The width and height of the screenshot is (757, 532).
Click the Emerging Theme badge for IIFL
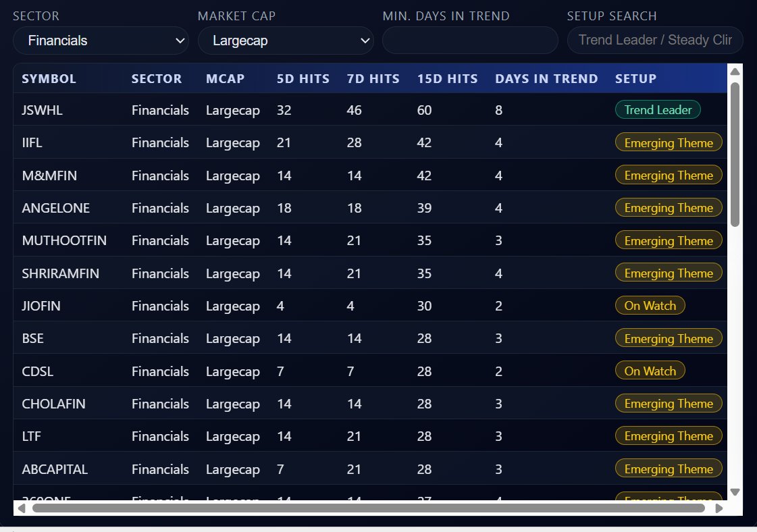click(x=669, y=142)
